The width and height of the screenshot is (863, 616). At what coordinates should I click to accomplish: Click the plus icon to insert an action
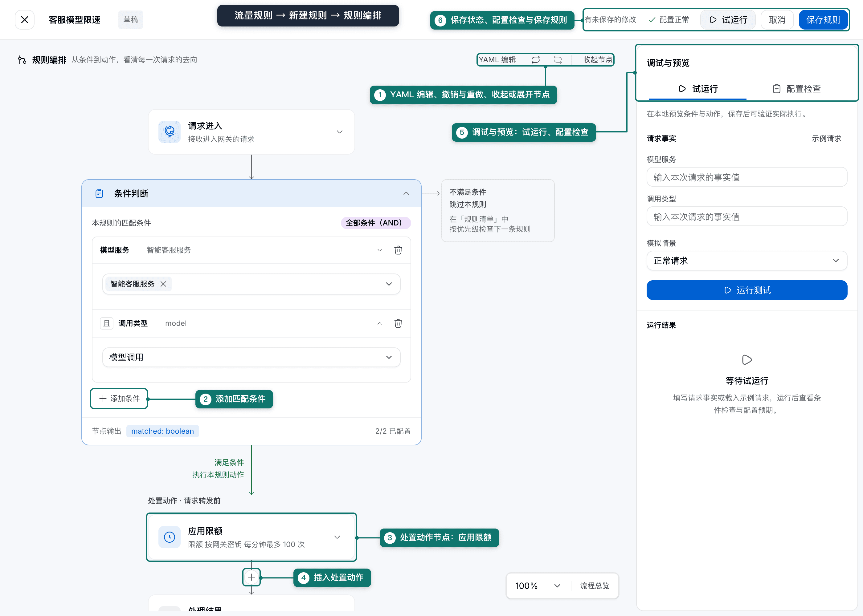[x=251, y=577]
